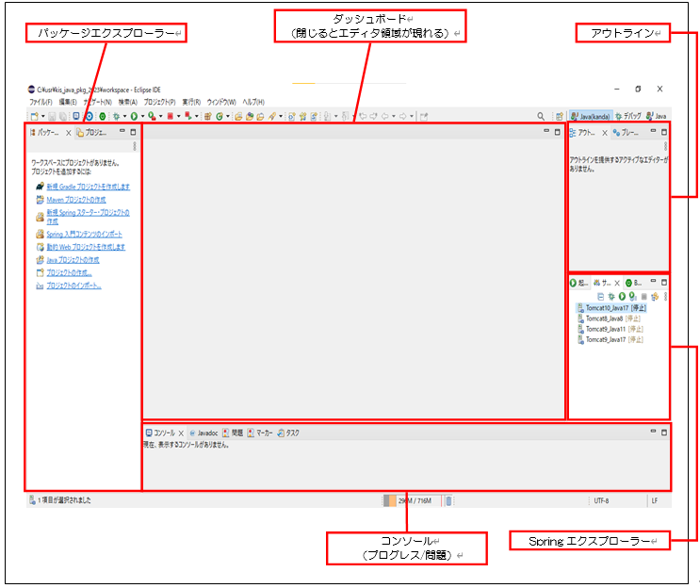The width and height of the screenshot is (700, 588).
Task: Switch to the plain Java perspective
Action: (x=656, y=117)
